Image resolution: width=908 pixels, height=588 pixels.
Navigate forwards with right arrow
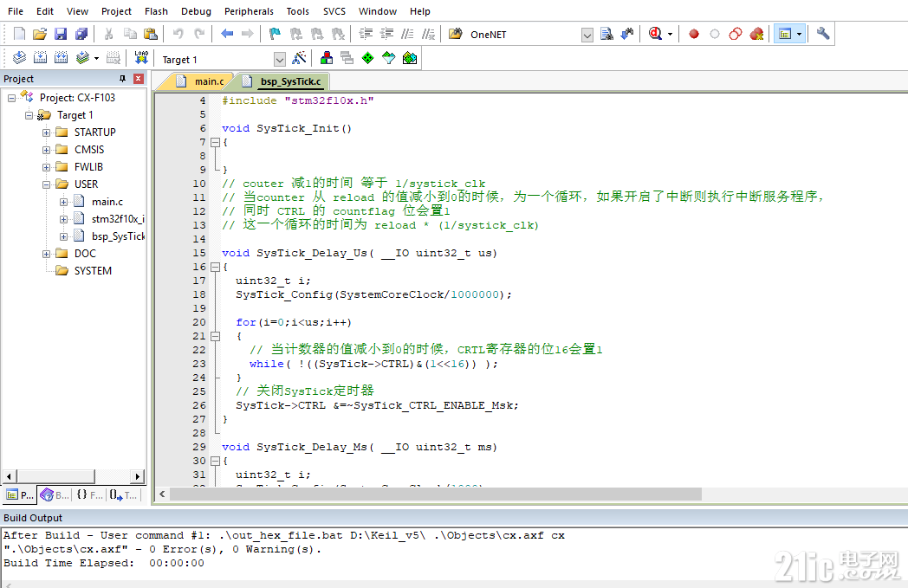click(x=247, y=34)
